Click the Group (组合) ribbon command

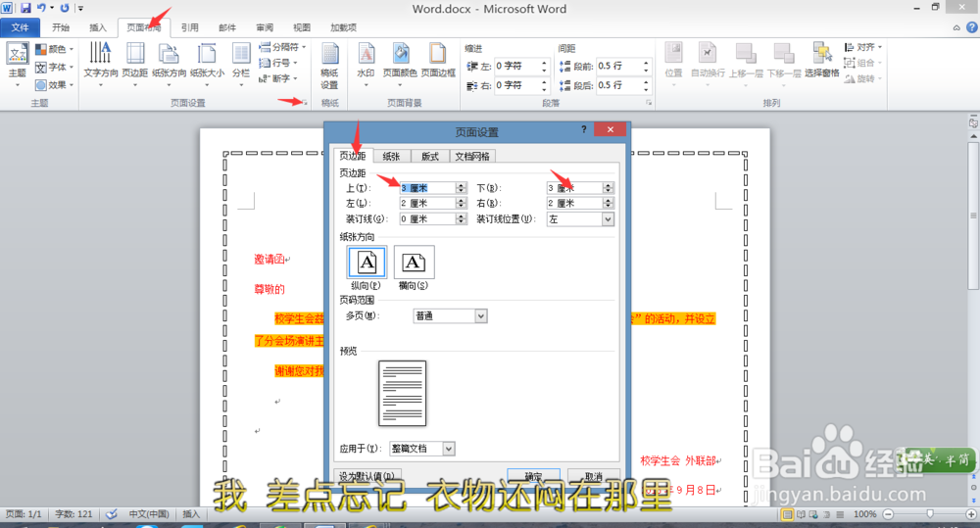click(863, 63)
